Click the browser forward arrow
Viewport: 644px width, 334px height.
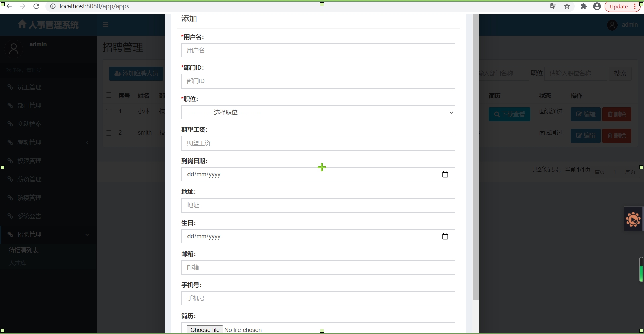click(22, 6)
